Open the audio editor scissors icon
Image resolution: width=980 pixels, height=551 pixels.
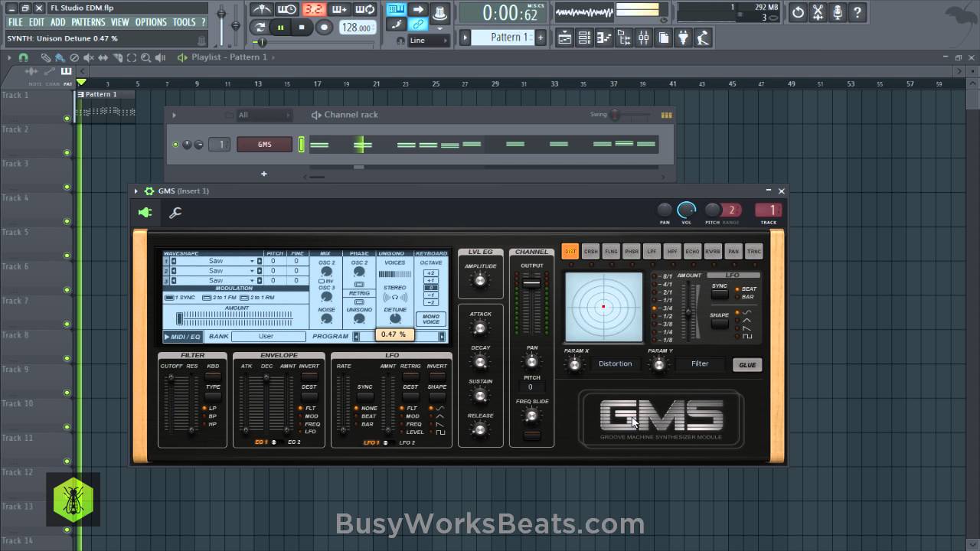[818, 11]
